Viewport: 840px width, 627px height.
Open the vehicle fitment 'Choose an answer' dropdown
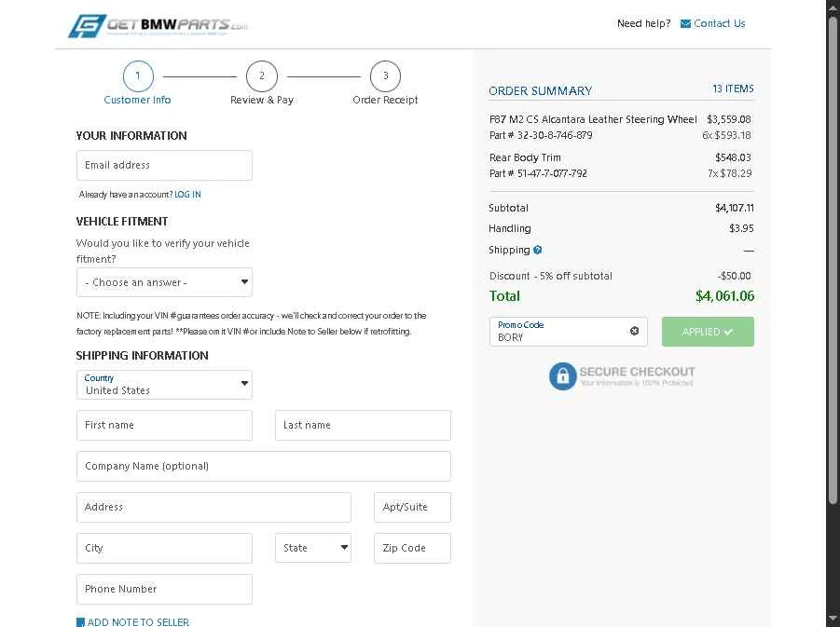pos(164,282)
